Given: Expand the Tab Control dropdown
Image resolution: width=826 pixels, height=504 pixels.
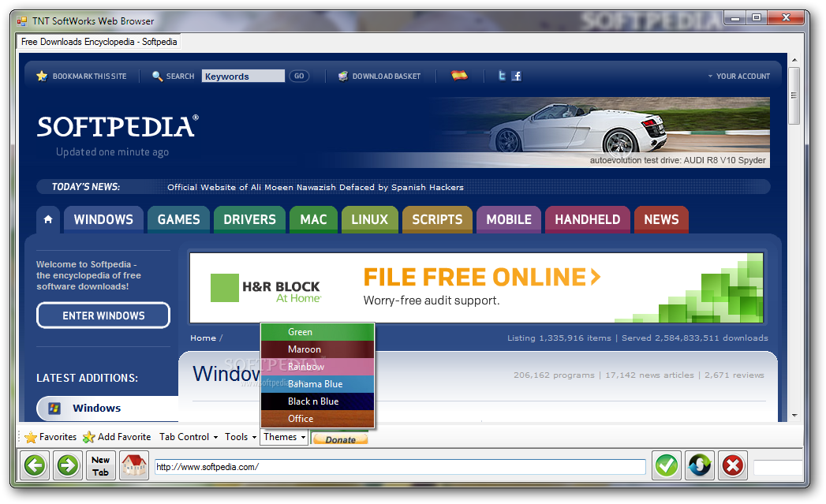Looking at the screenshot, I should coord(189,437).
